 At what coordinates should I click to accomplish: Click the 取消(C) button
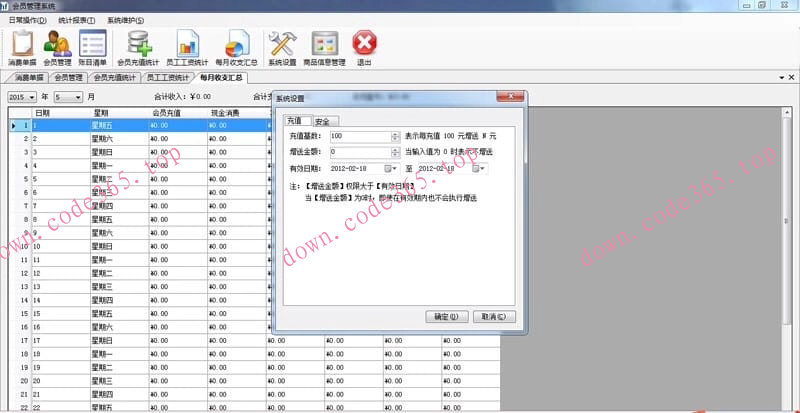[494, 317]
